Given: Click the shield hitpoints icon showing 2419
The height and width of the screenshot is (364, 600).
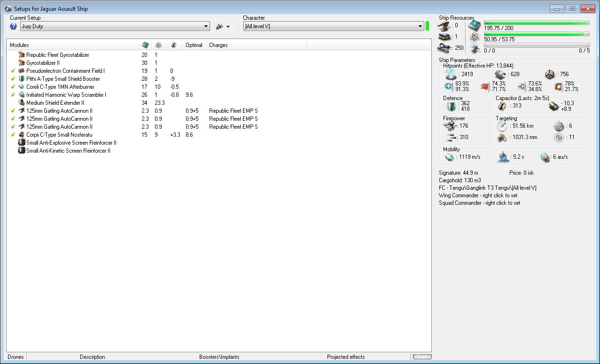Looking at the screenshot, I should [451, 74].
